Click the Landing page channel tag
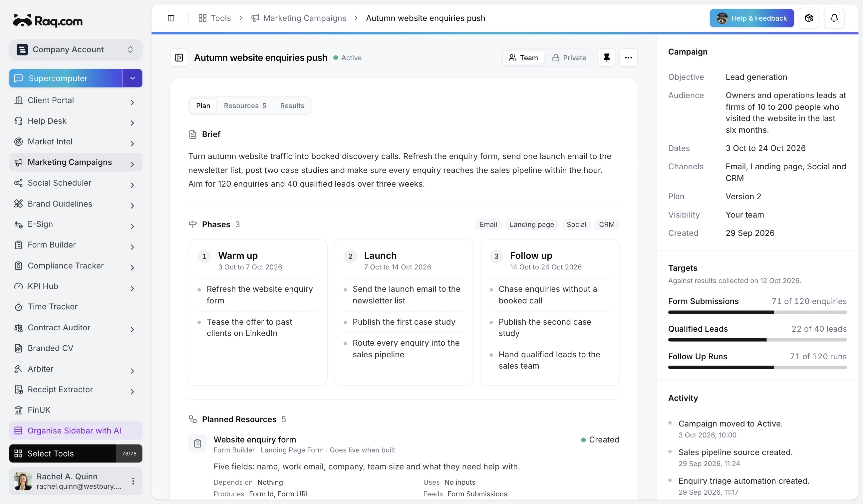This screenshot has width=863, height=504. (x=531, y=225)
